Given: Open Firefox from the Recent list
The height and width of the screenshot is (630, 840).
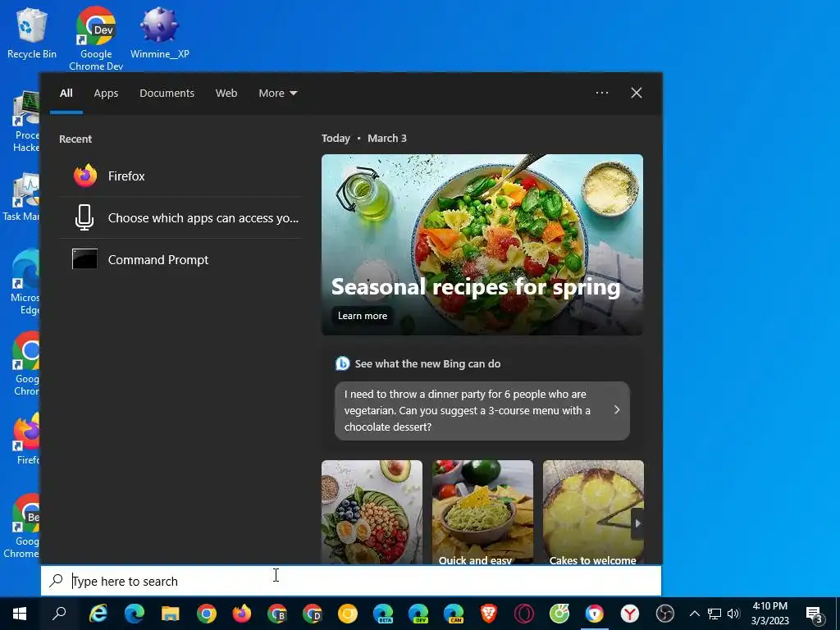Looking at the screenshot, I should click(180, 176).
